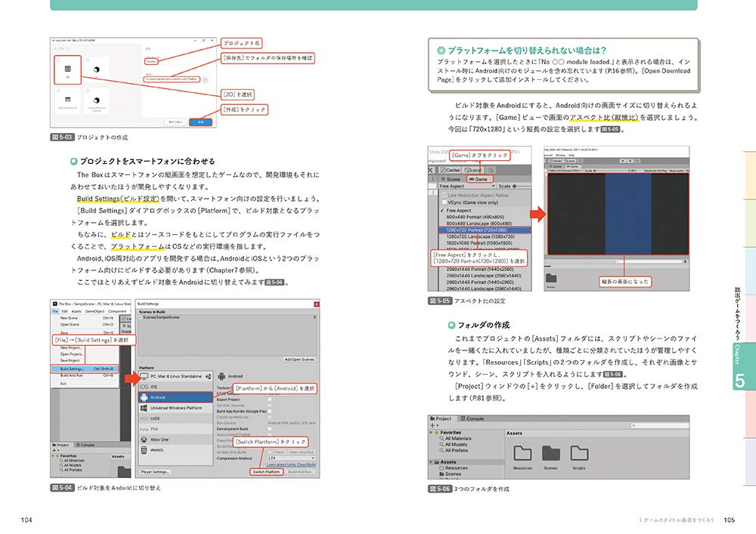
Task: Select Android in the Build Settings platform list
Action: [175, 397]
